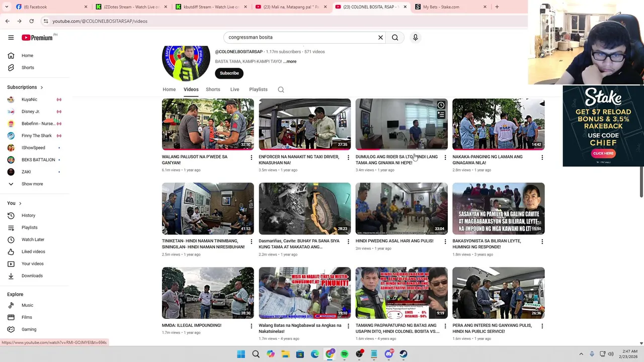The width and height of the screenshot is (644, 362).
Task: Open more options for TINIKETAN video
Action: (x=251, y=242)
